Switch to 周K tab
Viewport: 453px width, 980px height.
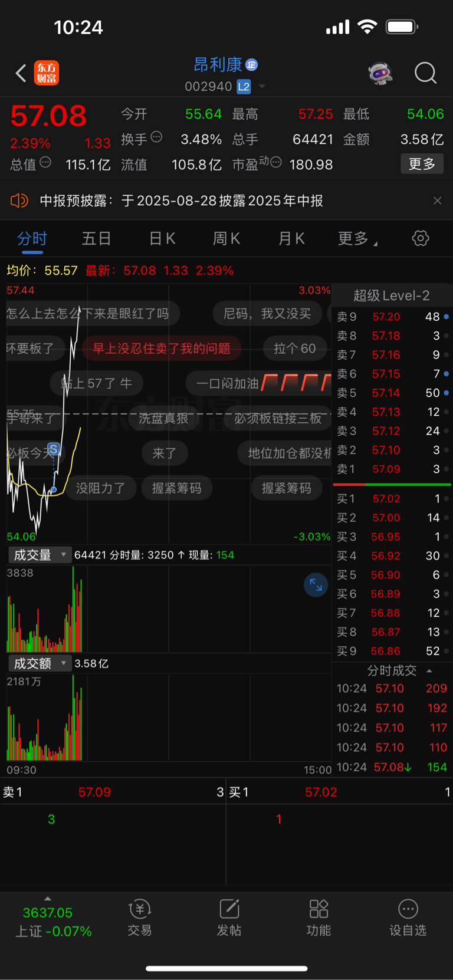click(226, 238)
